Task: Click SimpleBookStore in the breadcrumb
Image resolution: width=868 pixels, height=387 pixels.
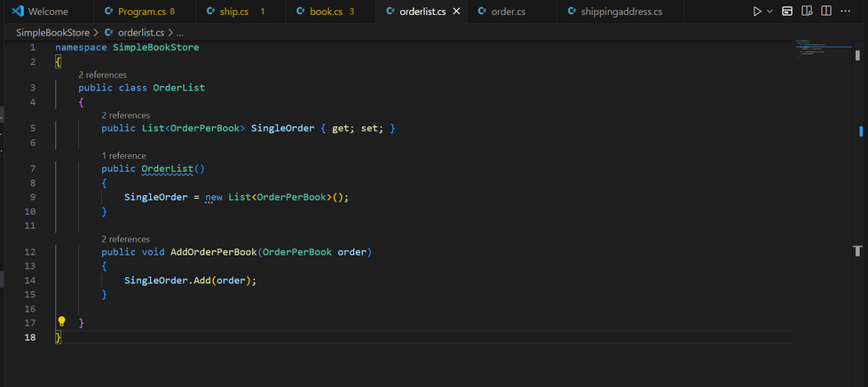Action: tap(52, 32)
